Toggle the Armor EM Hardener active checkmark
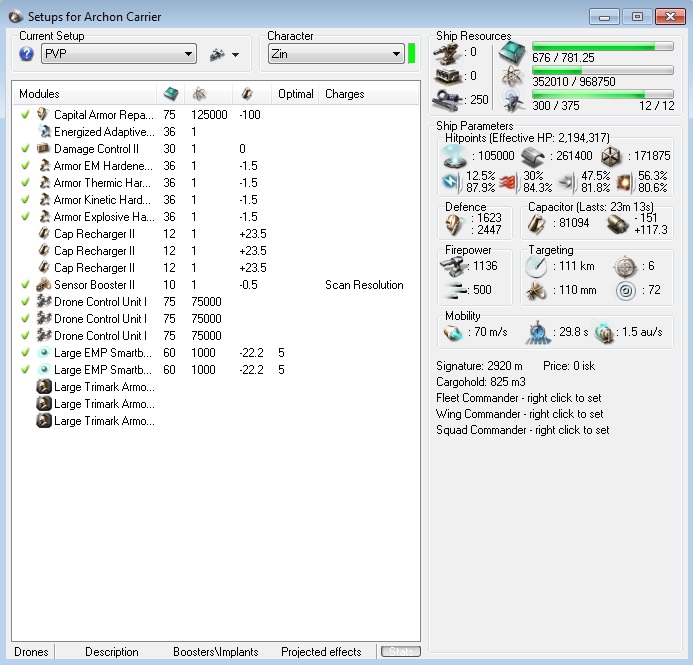693x665 pixels. coord(25,165)
